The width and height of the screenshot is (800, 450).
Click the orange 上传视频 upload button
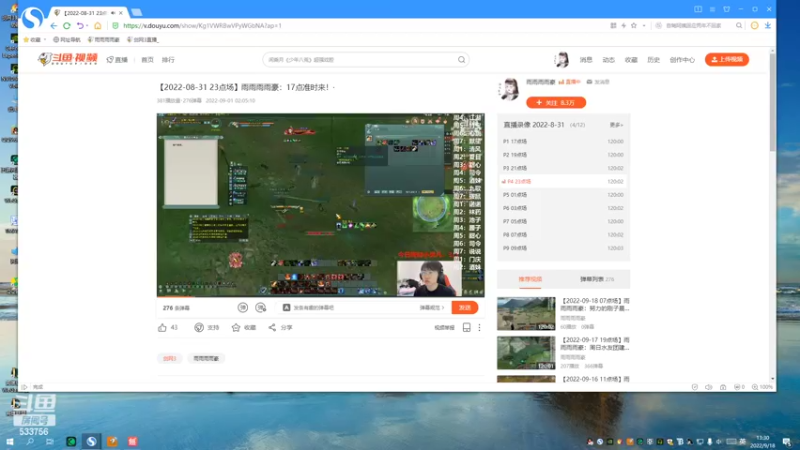pyautogui.click(x=727, y=60)
